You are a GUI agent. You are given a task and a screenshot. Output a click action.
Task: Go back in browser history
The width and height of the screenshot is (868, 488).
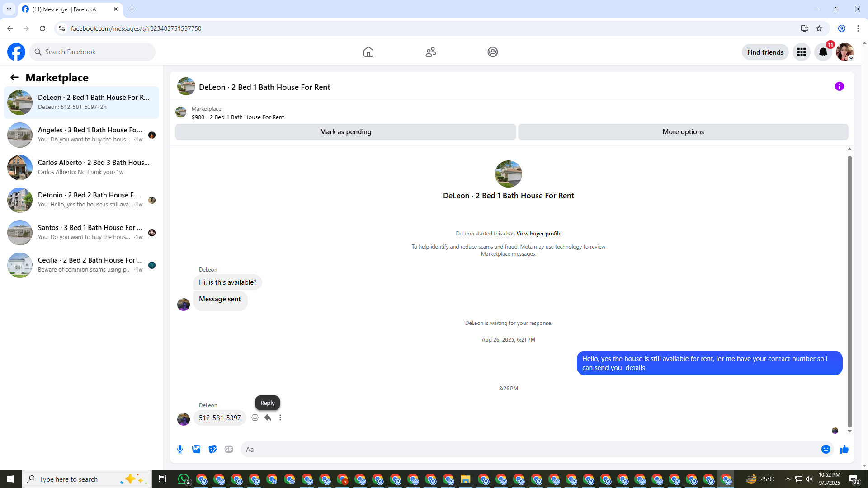(10, 28)
